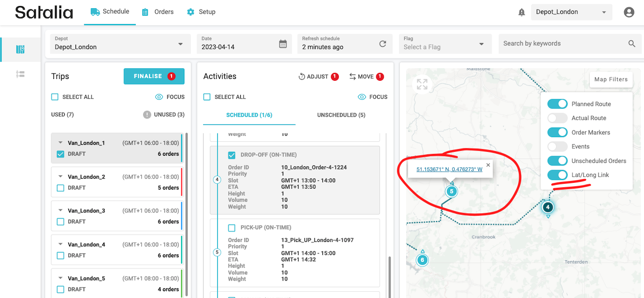Open the 51.153671° N coordinates link
Viewport: 644px width, 298px height.
point(449,169)
